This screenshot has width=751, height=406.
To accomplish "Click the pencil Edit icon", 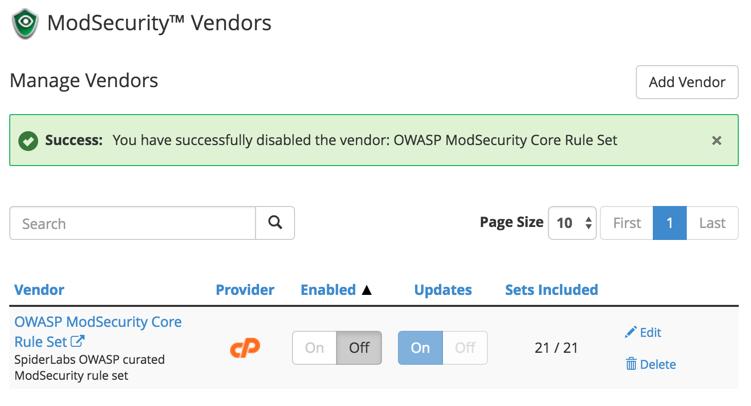I will point(630,332).
